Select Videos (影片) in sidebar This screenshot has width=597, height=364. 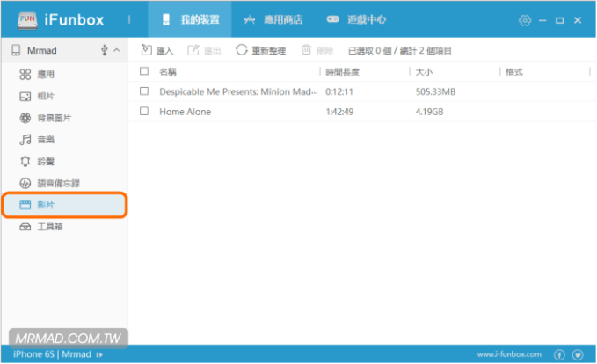(64, 205)
